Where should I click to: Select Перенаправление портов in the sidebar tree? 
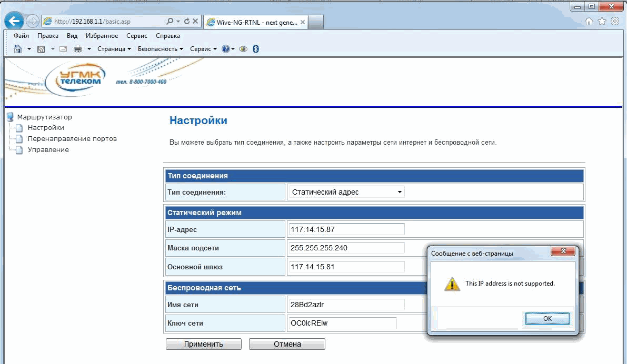click(72, 139)
